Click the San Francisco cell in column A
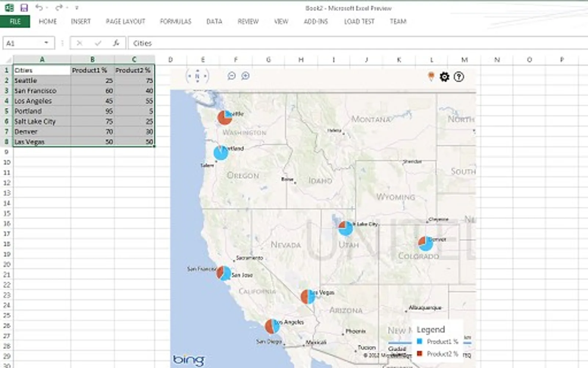 point(42,91)
